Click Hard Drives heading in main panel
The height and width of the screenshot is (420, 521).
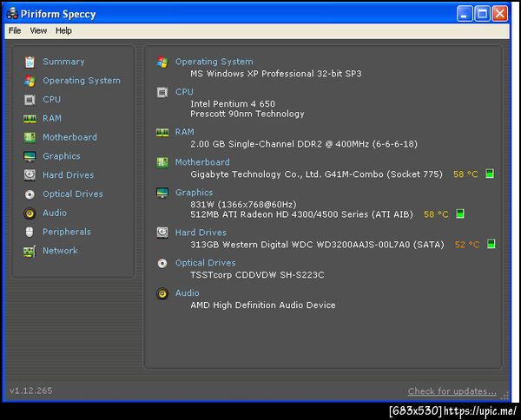pos(201,233)
